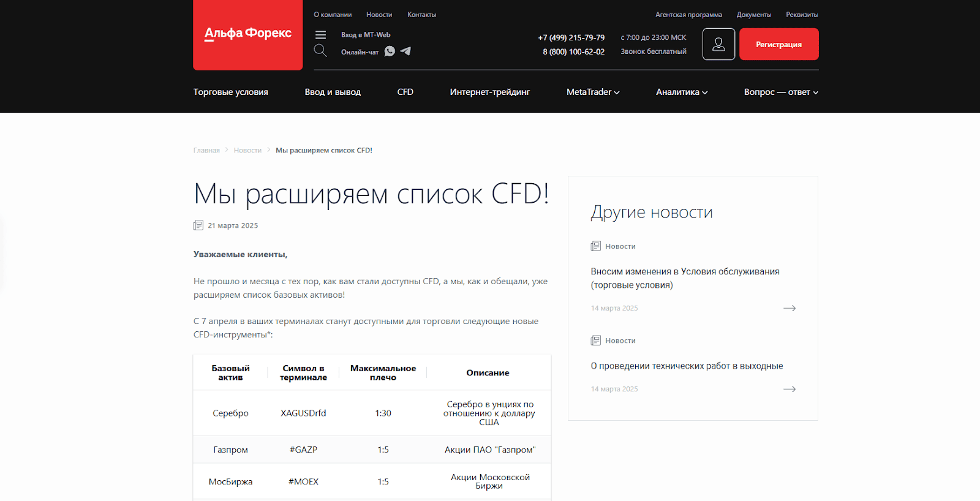Viewport: 980px width, 501px height.
Task: Click the search magnifier icon
Action: [x=320, y=50]
